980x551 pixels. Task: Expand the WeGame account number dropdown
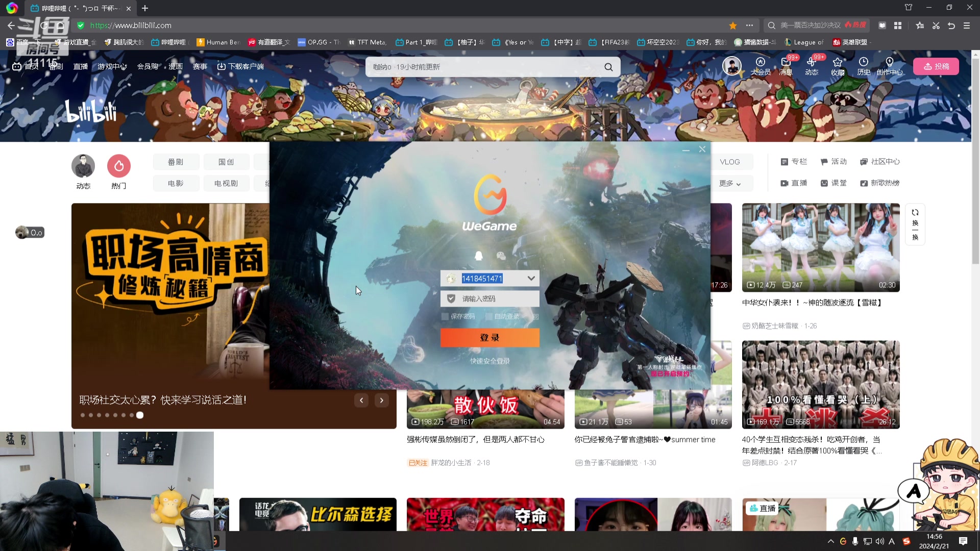pos(531,278)
